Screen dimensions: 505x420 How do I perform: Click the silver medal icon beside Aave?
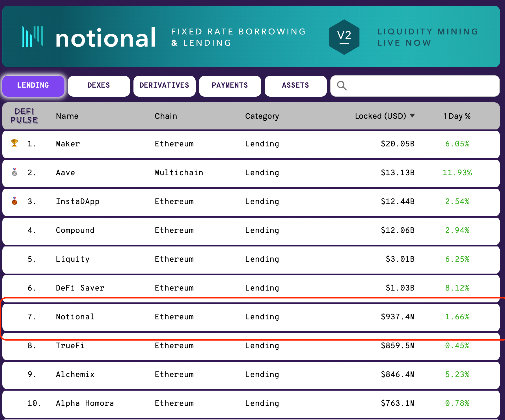(x=14, y=172)
